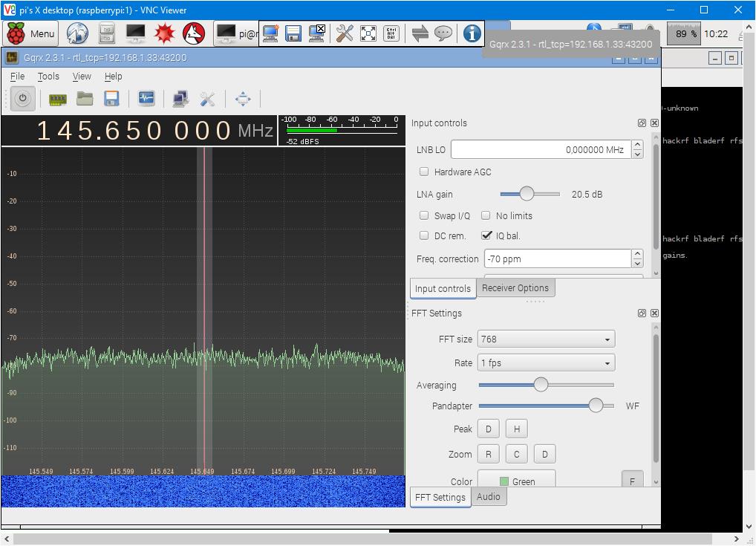Image resolution: width=756 pixels, height=546 pixels.
Task: Enable the Hardware AGC checkbox
Action: [424, 172]
